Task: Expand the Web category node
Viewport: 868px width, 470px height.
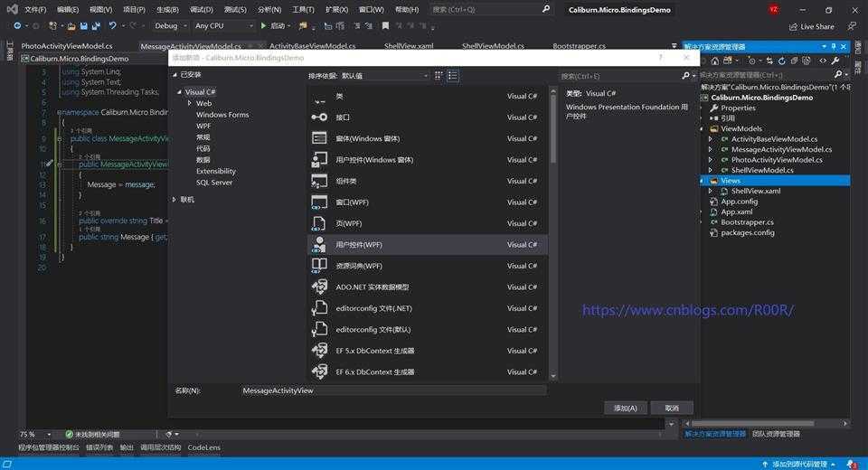Action: click(x=190, y=104)
